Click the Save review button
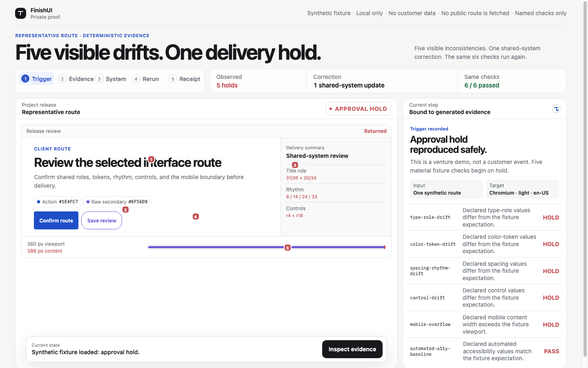The height and width of the screenshot is (368, 588). [102, 220]
